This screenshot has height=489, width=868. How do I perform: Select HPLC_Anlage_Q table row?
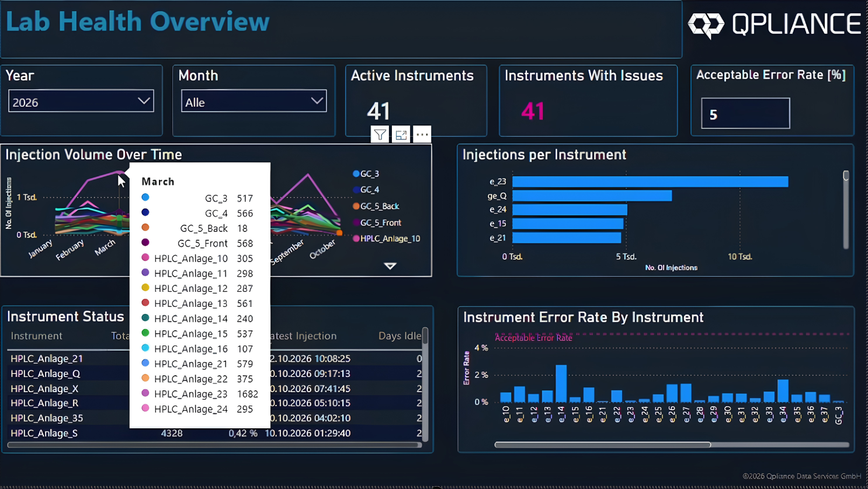tap(214, 373)
